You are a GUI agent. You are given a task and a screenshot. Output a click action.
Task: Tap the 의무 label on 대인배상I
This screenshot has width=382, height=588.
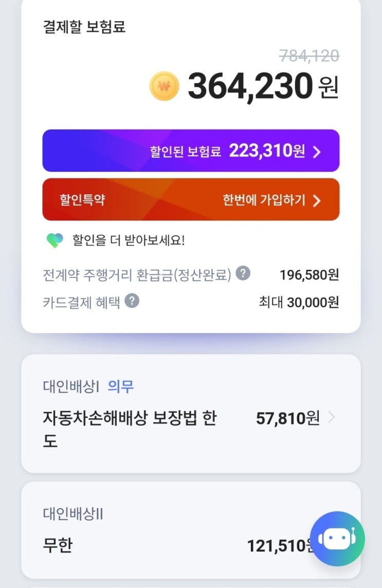point(121,387)
